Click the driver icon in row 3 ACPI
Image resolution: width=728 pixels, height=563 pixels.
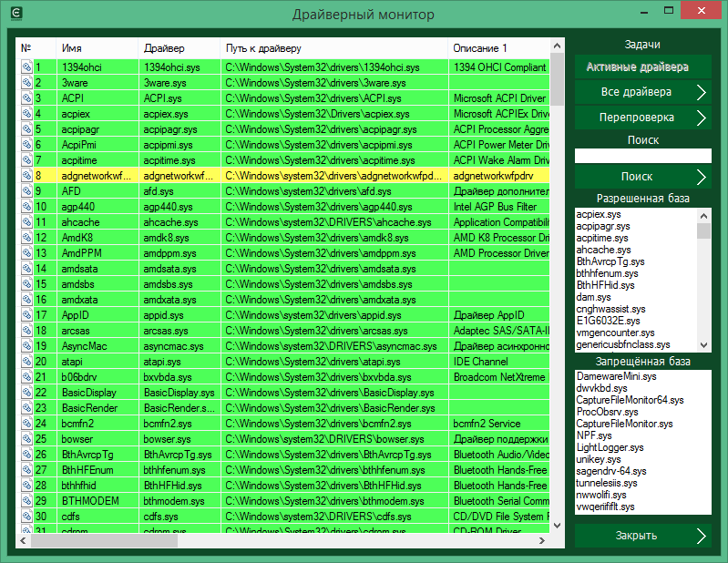(27, 98)
